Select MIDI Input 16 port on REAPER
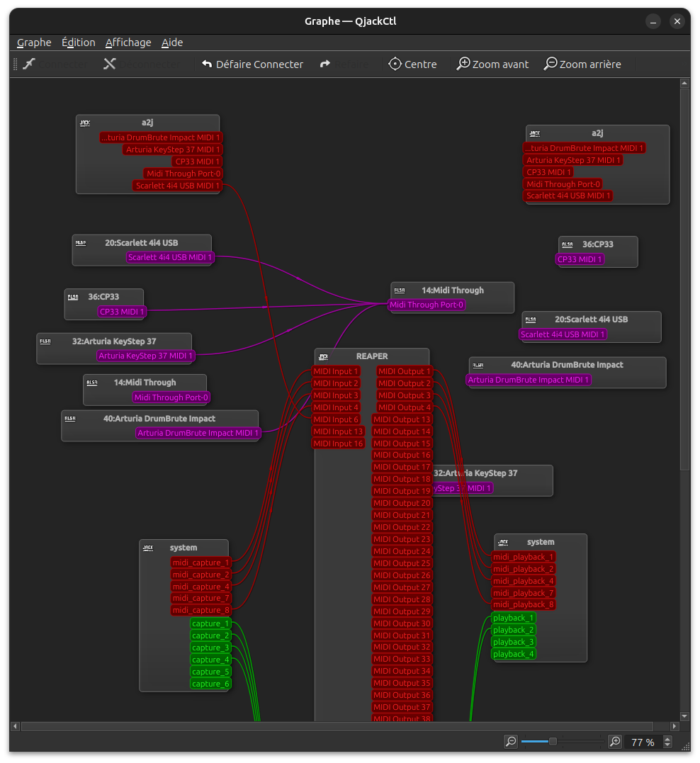The width and height of the screenshot is (700, 763). click(x=339, y=443)
